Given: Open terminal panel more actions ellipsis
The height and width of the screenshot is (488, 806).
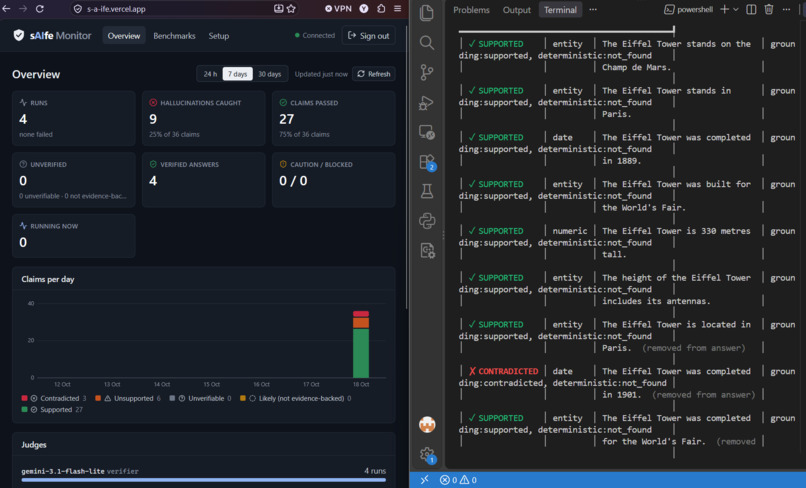Looking at the screenshot, I should point(786,9).
